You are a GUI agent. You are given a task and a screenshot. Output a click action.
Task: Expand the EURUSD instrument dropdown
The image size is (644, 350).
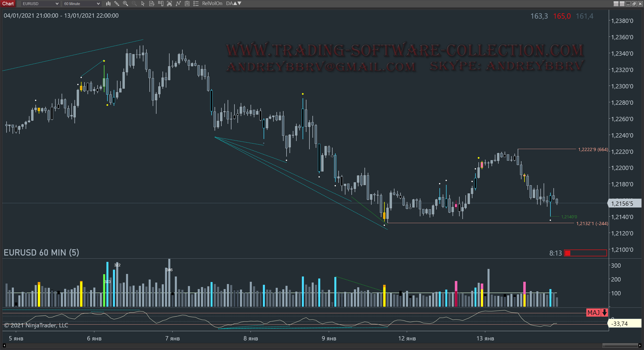click(57, 4)
